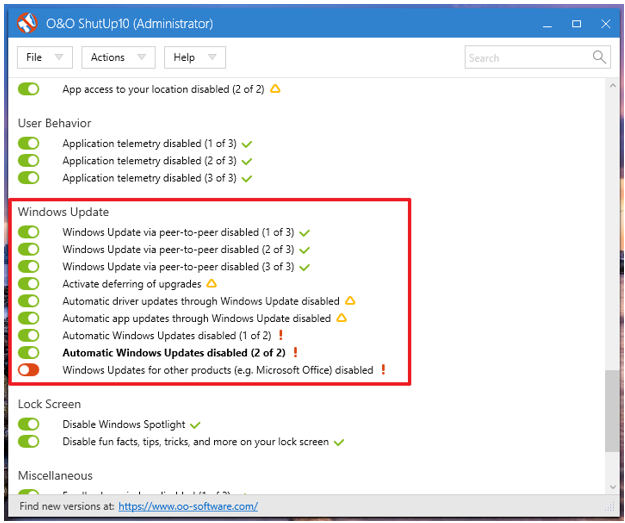Close the O&O ShutUp10 window

[x=605, y=24]
